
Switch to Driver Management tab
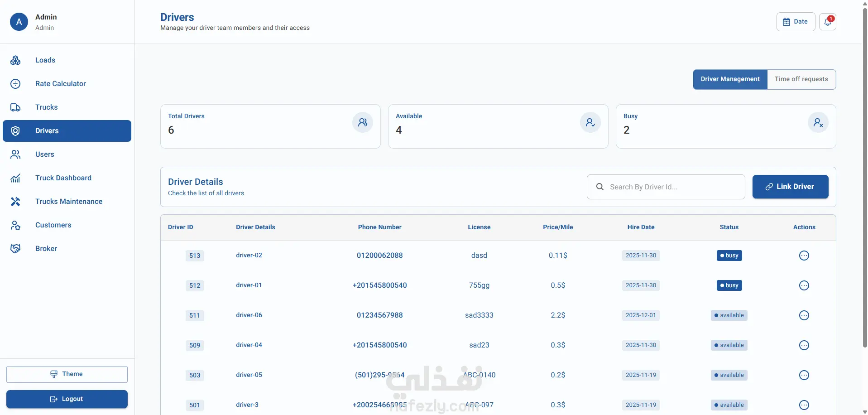point(730,79)
